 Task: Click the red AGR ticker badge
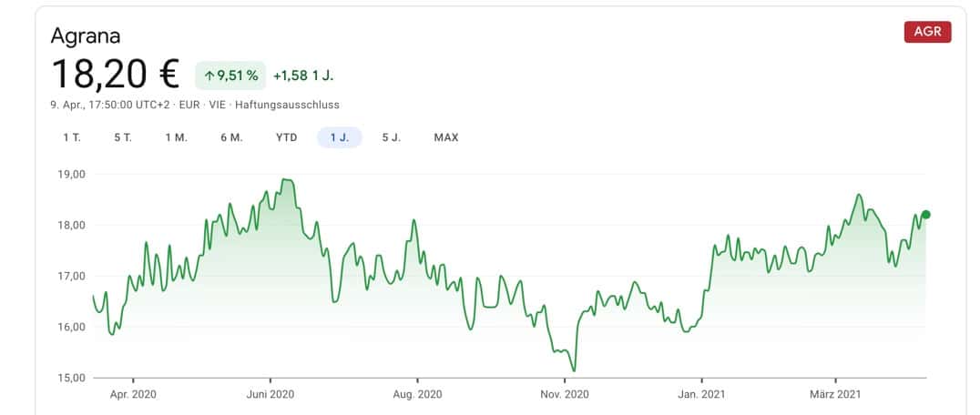point(927,32)
